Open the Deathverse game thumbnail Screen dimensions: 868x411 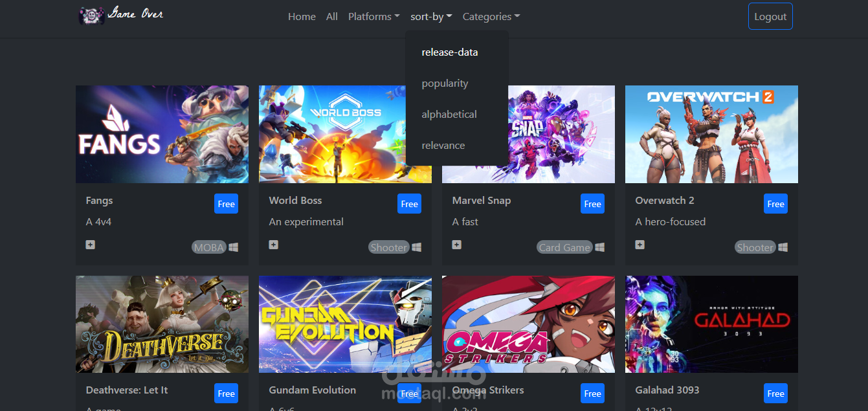pos(162,324)
